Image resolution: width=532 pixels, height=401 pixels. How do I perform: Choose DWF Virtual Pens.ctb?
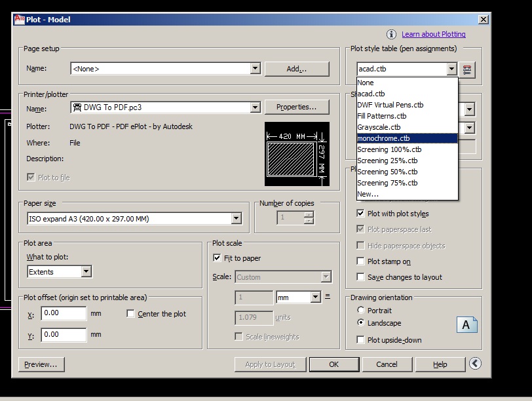(x=407, y=105)
